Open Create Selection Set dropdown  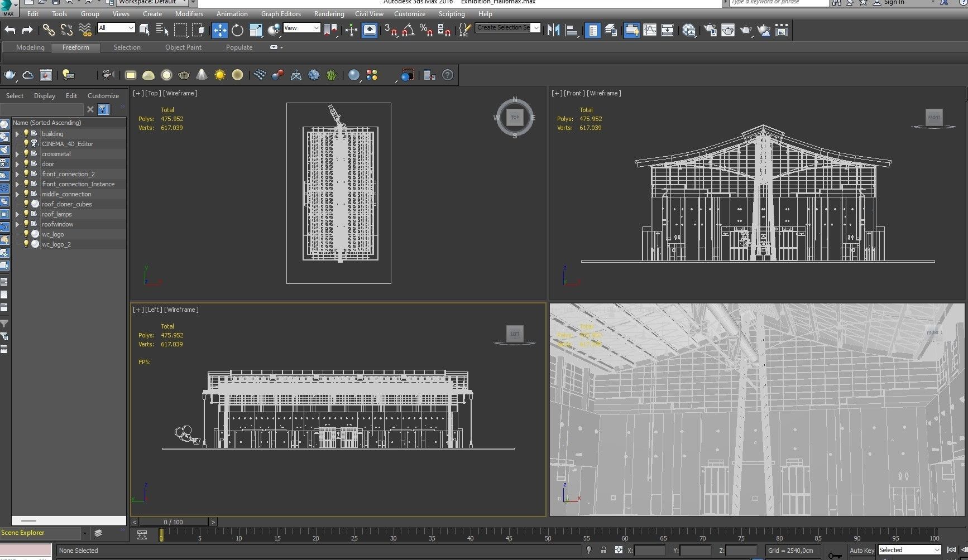pyautogui.click(x=508, y=27)
